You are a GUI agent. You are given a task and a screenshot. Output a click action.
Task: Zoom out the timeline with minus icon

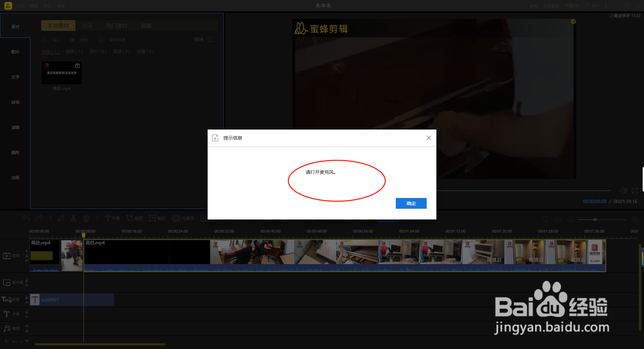[x=571, y=219]
